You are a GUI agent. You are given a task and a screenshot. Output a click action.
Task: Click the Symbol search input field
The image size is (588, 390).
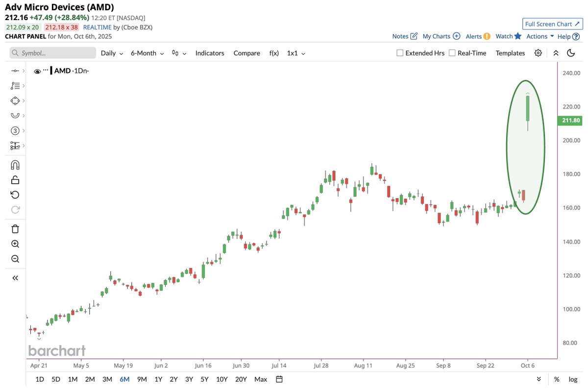53,53
